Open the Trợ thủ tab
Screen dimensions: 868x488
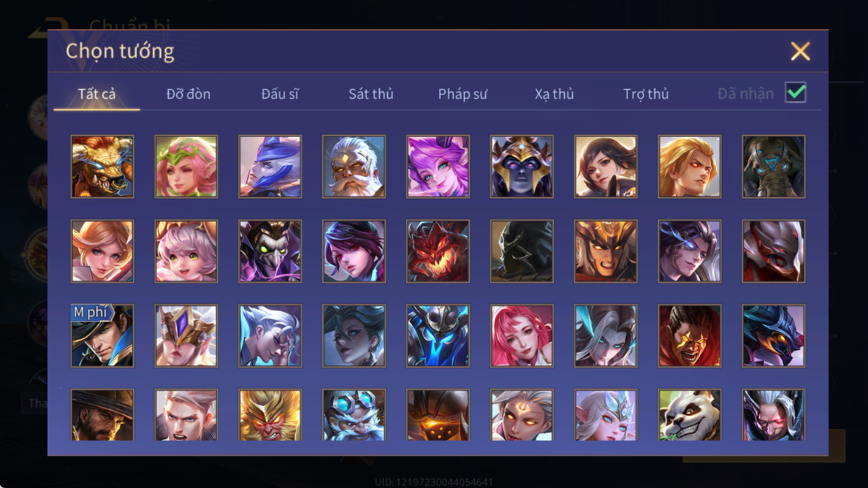[x=645, y=94]
